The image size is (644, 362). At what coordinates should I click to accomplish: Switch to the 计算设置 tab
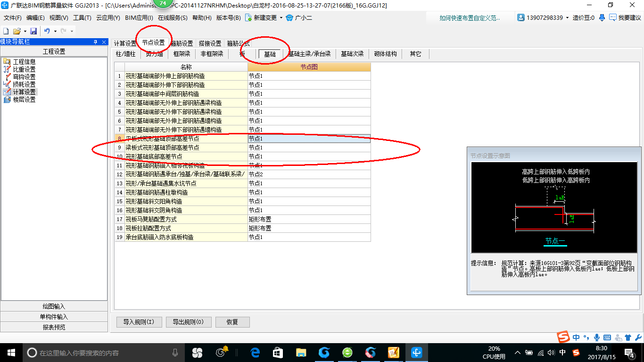pos(125,43)
